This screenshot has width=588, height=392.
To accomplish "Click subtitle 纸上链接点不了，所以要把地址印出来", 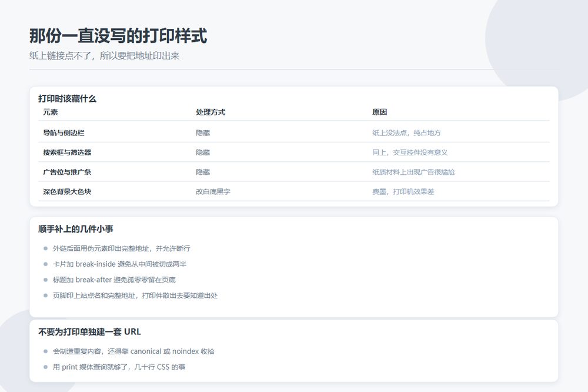I will (104, 56).
